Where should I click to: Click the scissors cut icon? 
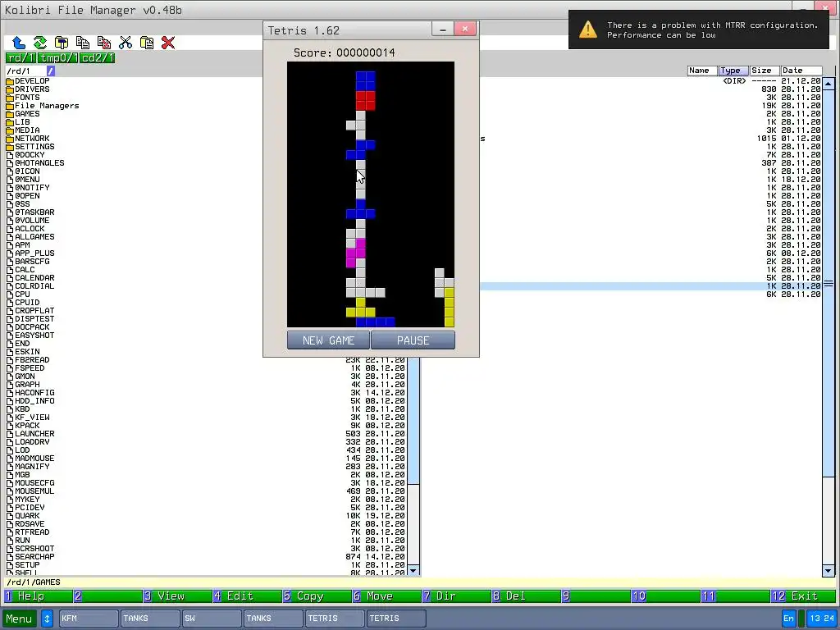click(x=126, y=43)
